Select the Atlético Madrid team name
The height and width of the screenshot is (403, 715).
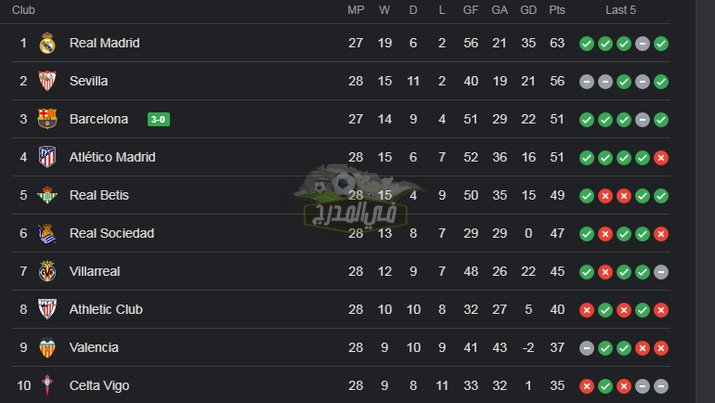pos(112,157)
